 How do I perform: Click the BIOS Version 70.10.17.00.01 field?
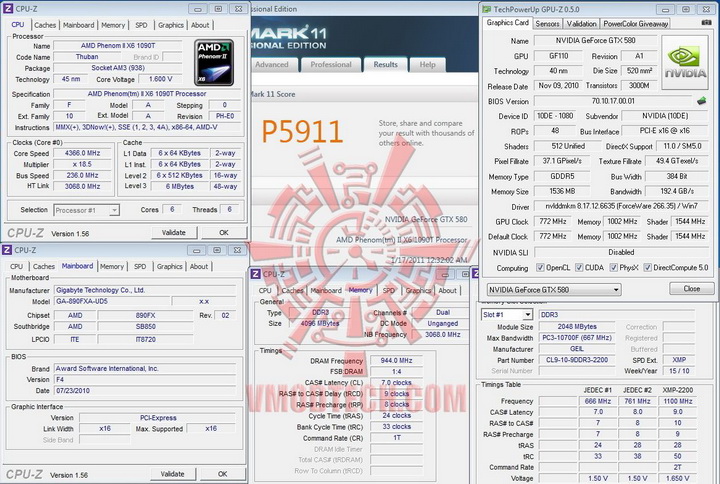613,101
